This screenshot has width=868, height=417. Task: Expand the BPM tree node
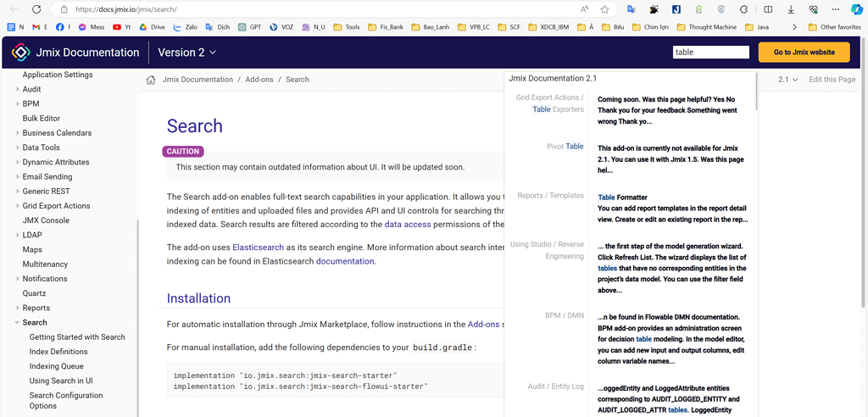pos(17,103)
